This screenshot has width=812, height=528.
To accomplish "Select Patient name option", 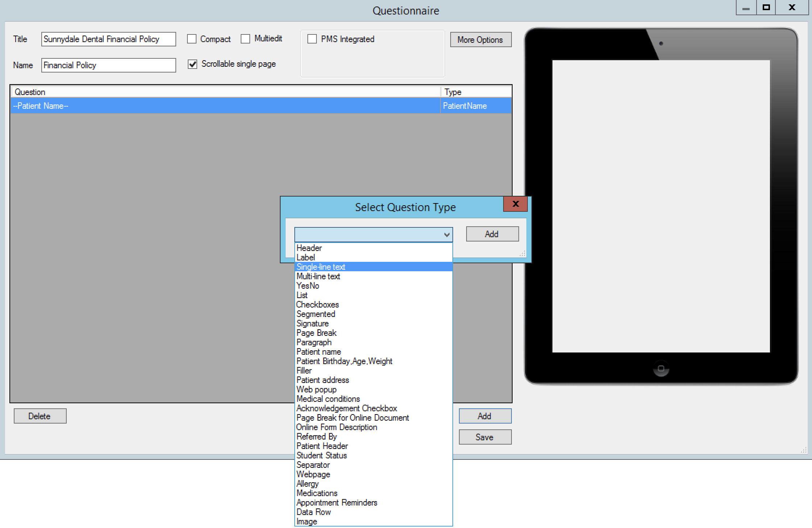I will (374, 352).
